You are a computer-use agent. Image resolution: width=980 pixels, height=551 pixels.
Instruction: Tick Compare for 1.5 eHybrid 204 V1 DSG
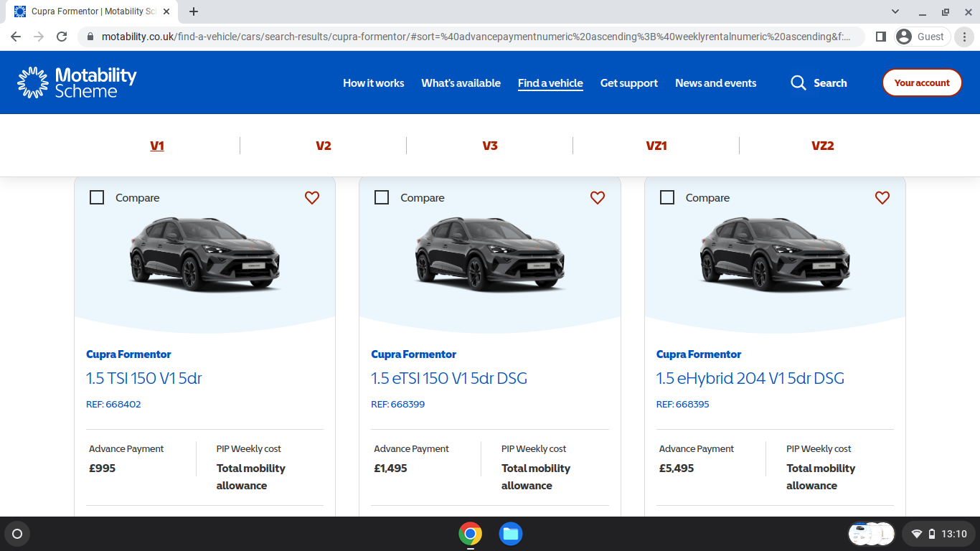point(667,197)
